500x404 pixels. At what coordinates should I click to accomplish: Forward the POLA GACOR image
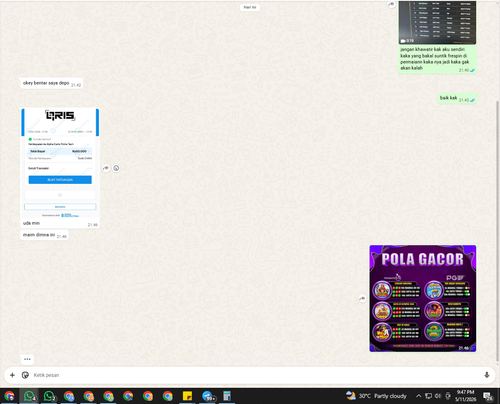(362, 299)
